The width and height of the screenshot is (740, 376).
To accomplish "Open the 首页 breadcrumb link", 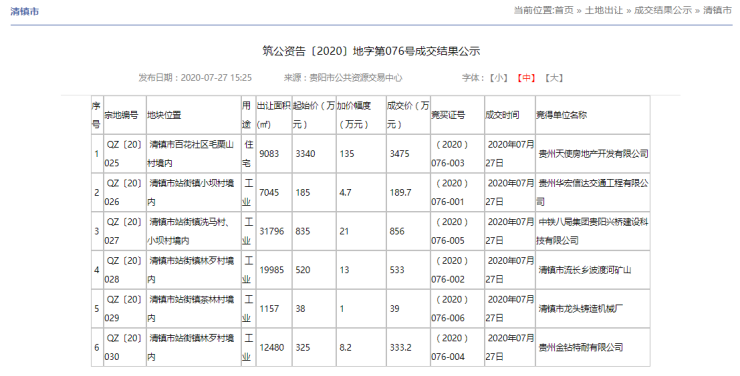I will [x=564, y=10].
